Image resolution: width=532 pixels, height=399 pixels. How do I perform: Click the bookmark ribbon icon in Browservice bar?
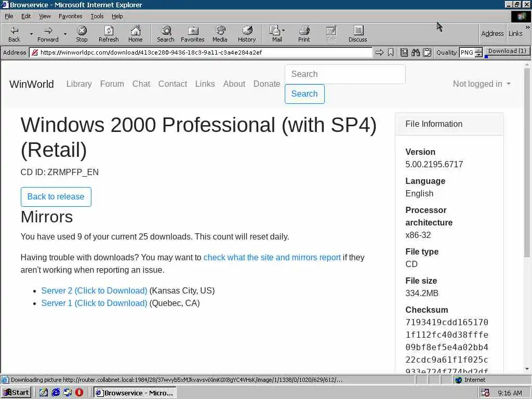coord(391,52)
